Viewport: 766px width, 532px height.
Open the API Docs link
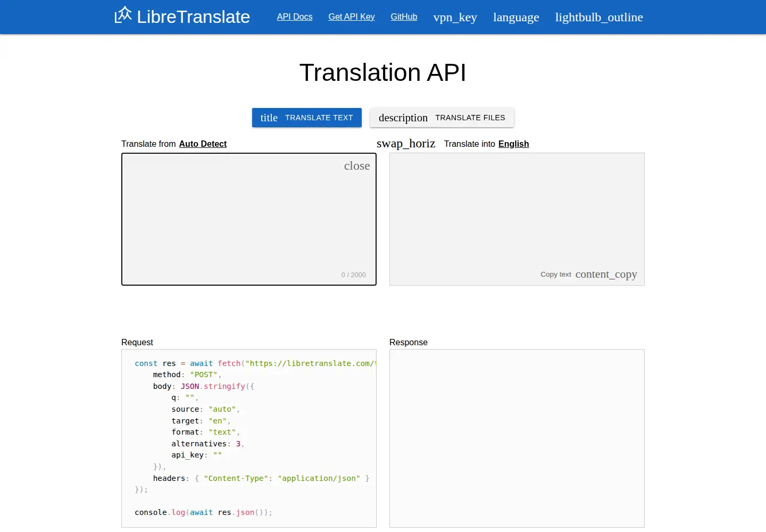[x=295, y=17]
